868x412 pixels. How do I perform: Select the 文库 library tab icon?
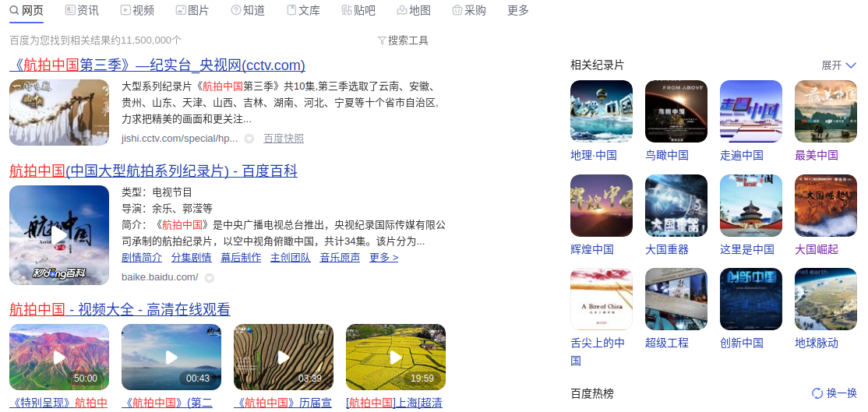pyautogui.click(x=291, y=10)
